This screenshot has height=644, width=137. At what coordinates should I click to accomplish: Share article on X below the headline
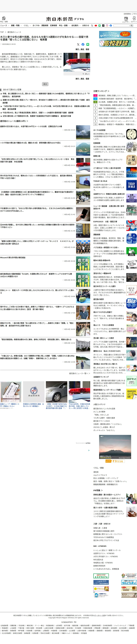(78, 44)
